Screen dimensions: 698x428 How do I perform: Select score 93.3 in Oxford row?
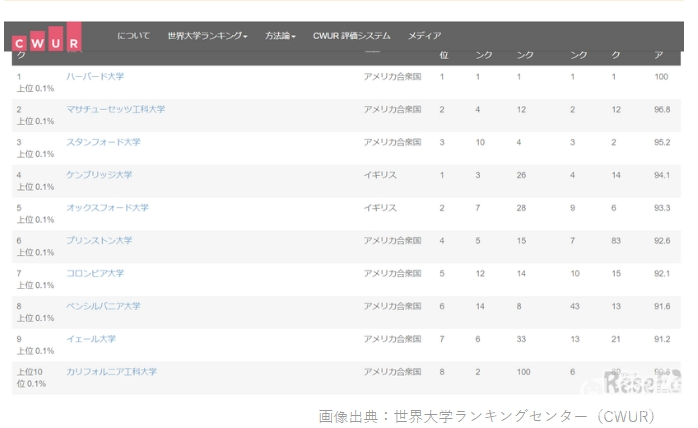point(662,208)
